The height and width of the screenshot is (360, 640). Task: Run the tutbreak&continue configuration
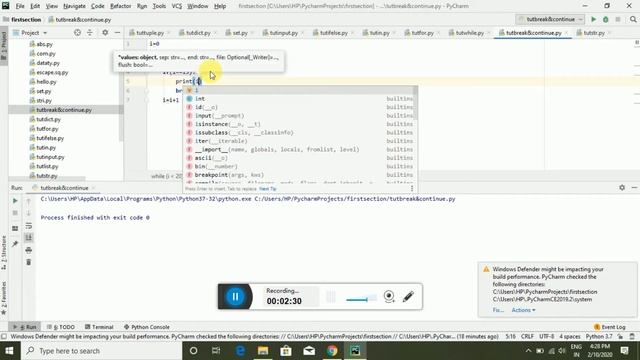593,19
